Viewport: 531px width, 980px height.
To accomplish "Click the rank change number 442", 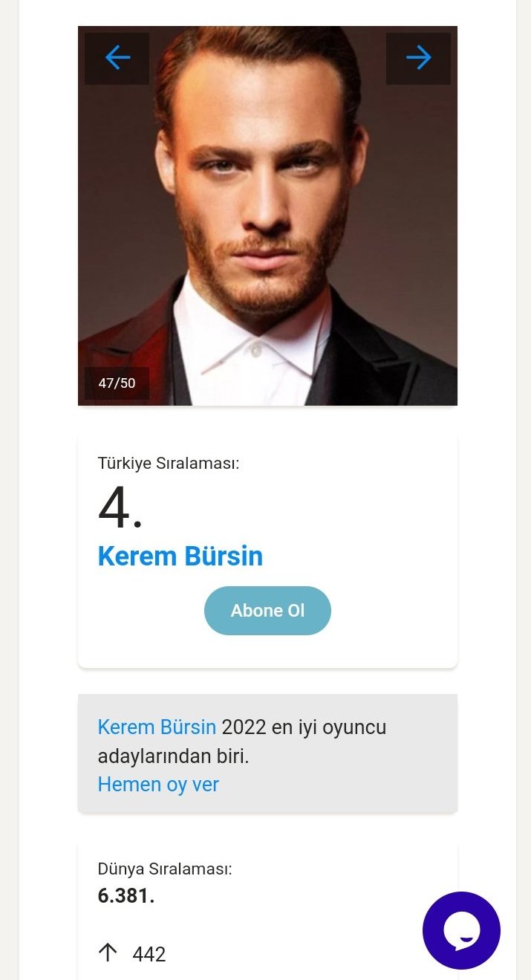I will coord(149,955).
